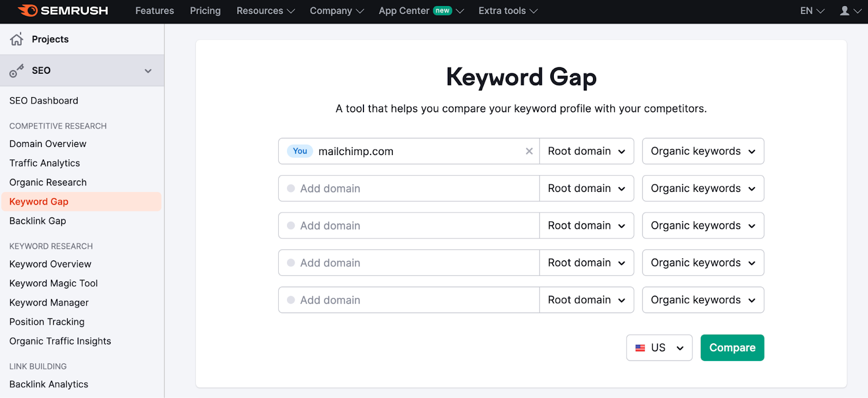Open Root domain dropdown in third domain row

point(586,226)
